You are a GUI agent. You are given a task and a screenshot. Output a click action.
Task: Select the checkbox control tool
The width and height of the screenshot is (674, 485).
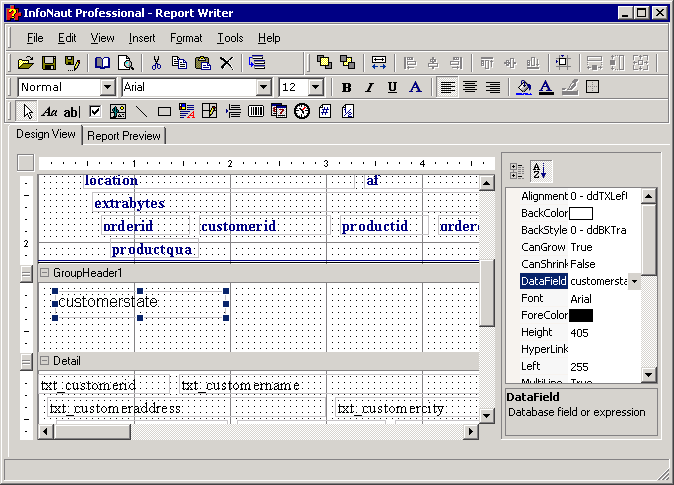tap(95, 112)
